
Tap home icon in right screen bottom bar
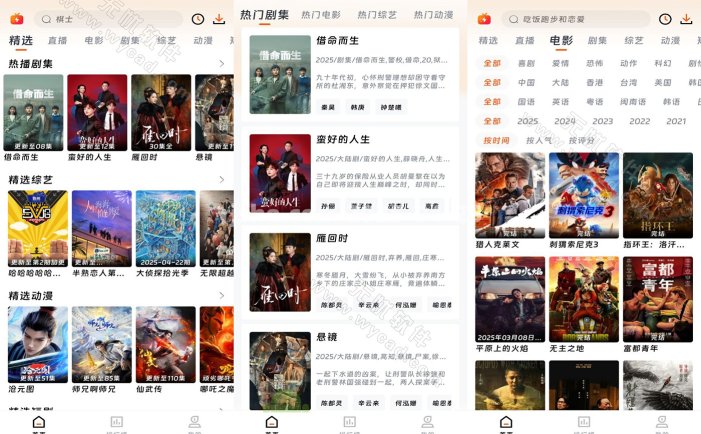(x=506, y=421)
